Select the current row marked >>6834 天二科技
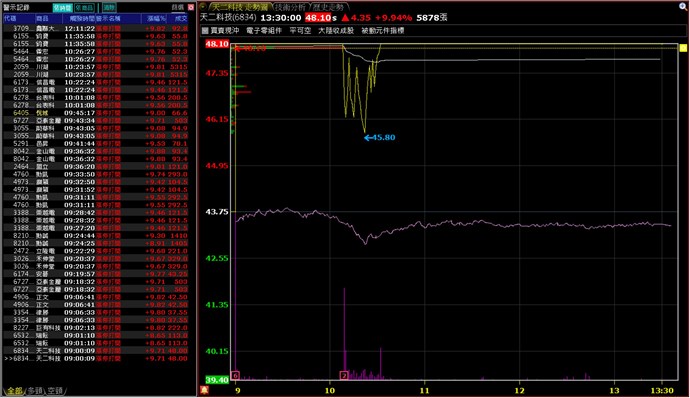 (95, 358)
